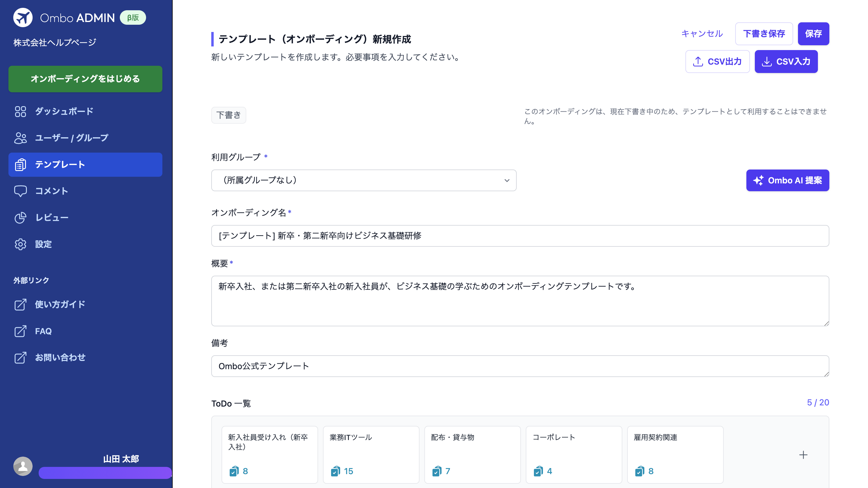Click オンボーディングをはじめる button
This screenshot has height=488, width=868.
point(85,79)
